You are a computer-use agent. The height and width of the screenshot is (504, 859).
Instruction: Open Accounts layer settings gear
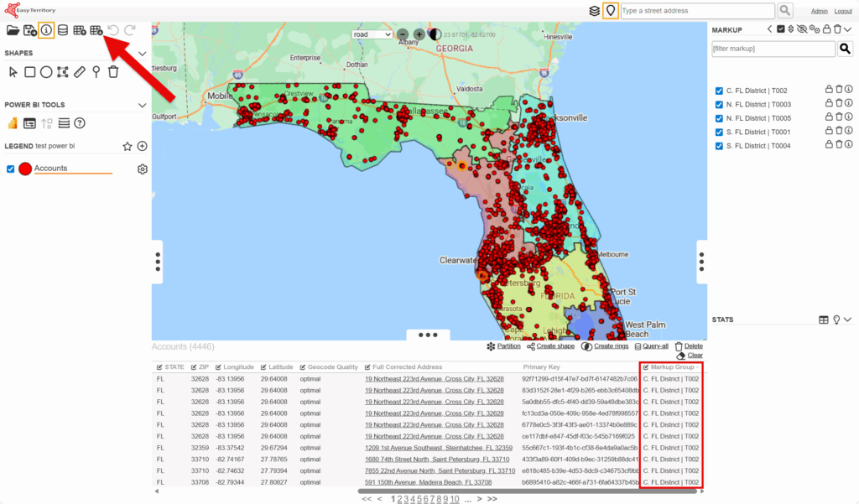coord(143,169)
